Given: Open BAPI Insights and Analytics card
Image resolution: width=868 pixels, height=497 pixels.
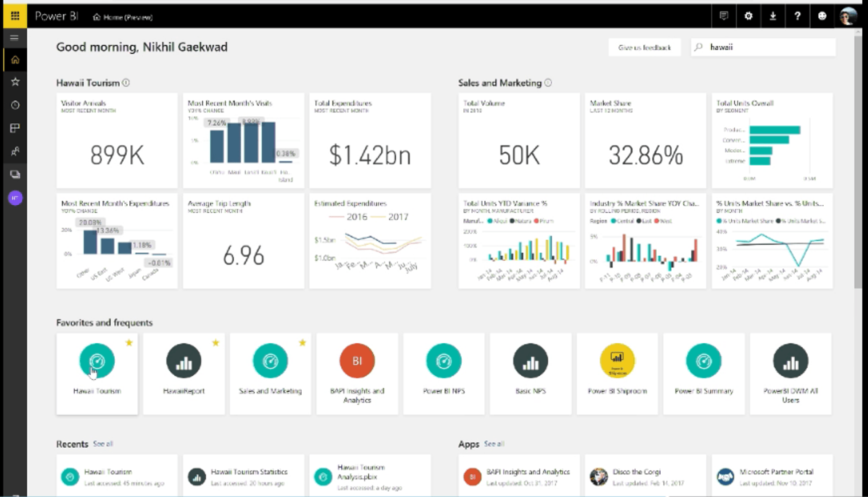Looking at the screenshot, I should (357, 374).
